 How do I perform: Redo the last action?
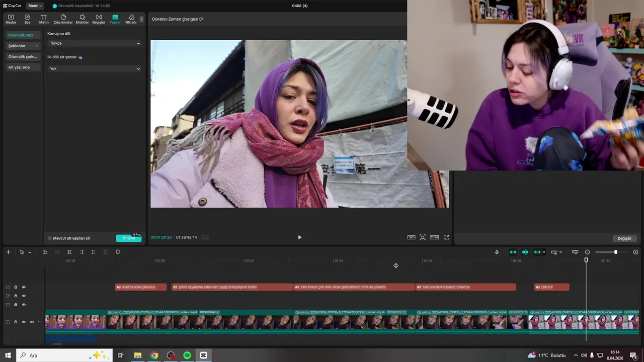click(x=57, y=252)
